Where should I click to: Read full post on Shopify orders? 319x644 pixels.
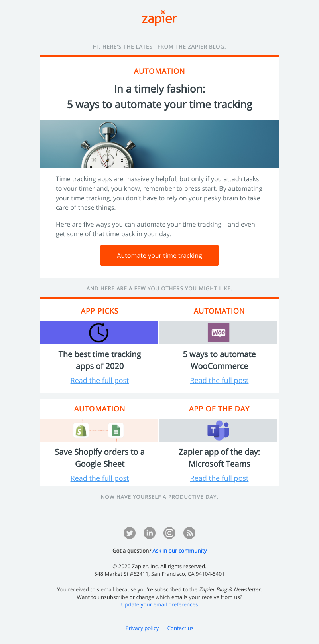pyautogui.click(x=100, y=478)
